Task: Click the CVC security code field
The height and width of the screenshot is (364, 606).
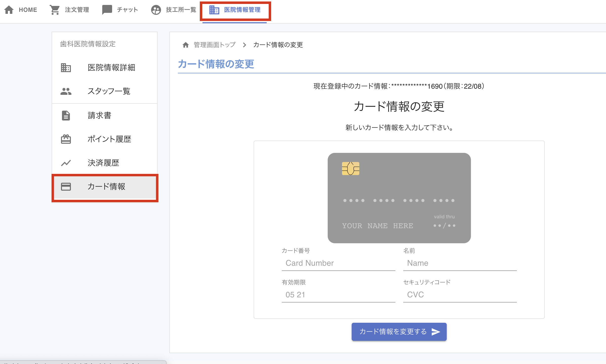Action: coord(460,295)
